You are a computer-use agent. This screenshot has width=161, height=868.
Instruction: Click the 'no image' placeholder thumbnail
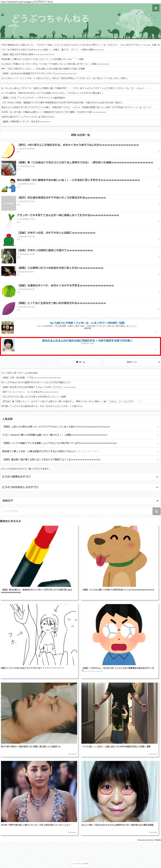(x=8, y=203)
